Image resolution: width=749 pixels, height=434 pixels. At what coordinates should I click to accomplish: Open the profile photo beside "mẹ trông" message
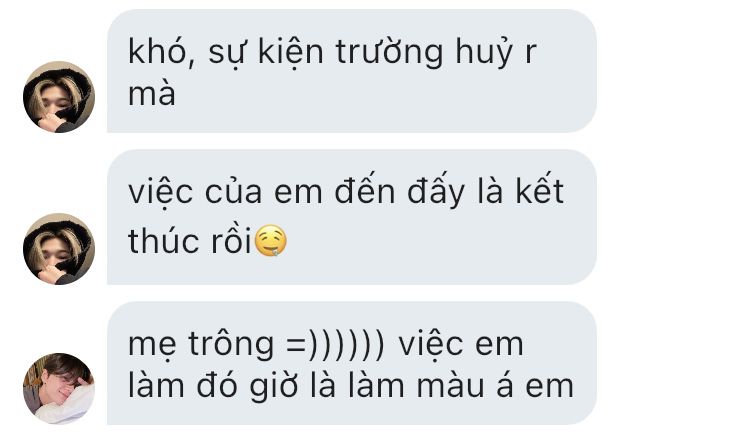pos(59,388)
